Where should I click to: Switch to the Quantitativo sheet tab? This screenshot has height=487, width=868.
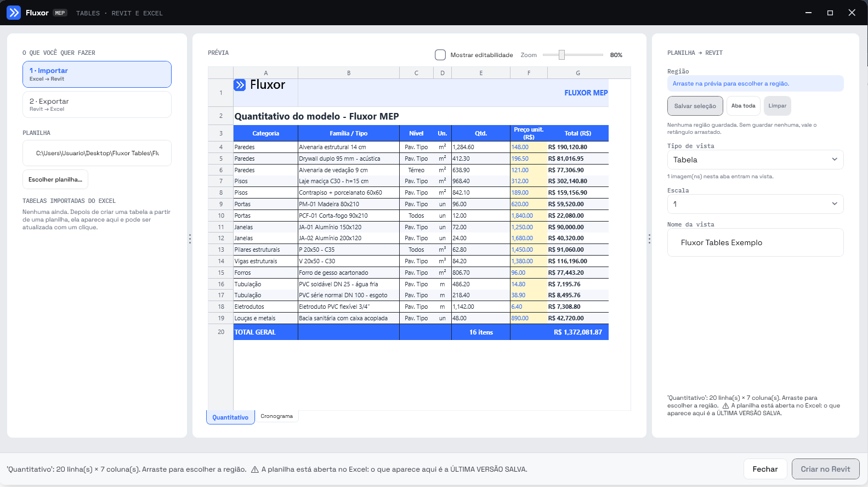pyautogui.click(x=230, y=417)
